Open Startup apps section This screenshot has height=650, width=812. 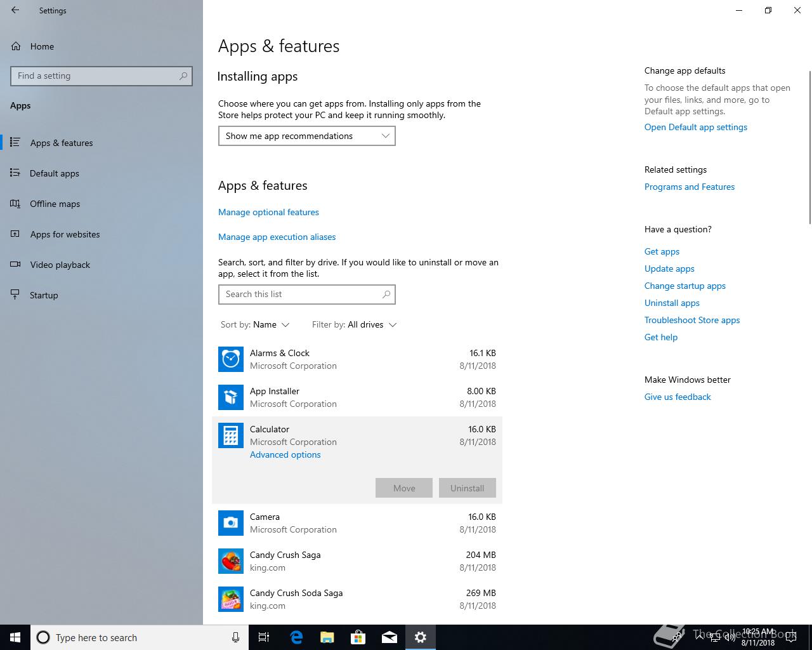click(x=44, y=295)
